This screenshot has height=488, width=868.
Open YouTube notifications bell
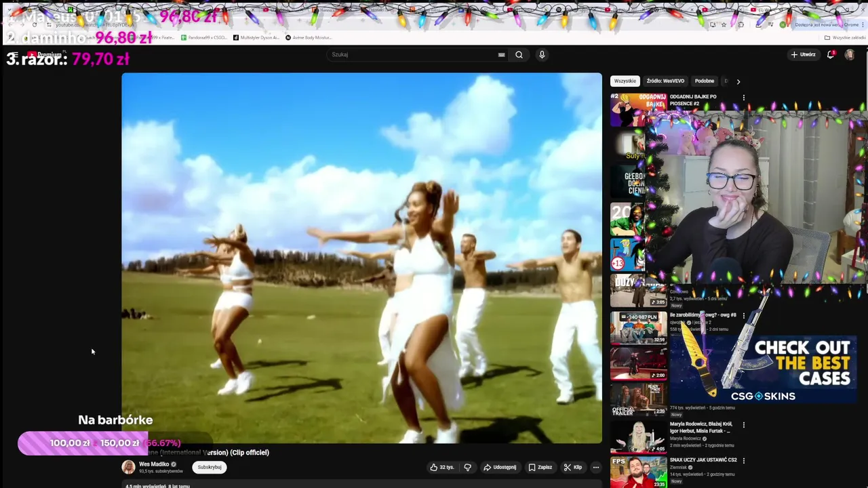point(830,55)
